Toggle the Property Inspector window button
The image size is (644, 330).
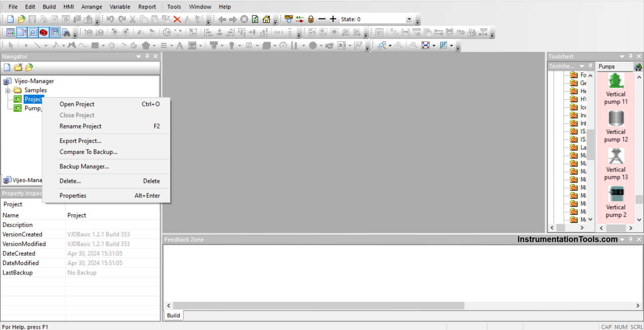click(x=21, y=32)
